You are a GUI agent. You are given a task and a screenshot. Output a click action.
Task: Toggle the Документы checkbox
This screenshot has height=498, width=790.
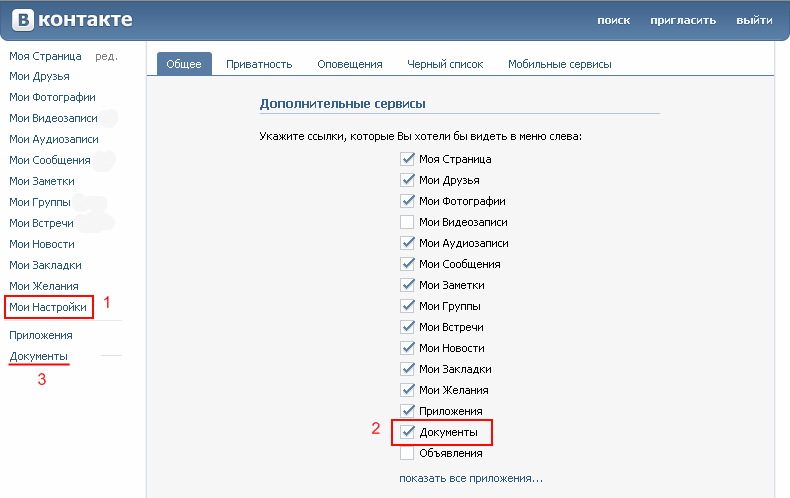(407, 432)
